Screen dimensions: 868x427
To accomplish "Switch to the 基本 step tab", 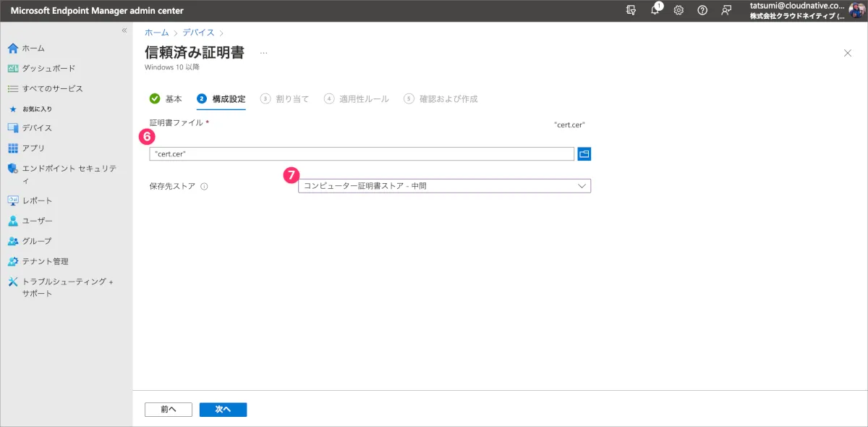I will [x=166, y=98].
